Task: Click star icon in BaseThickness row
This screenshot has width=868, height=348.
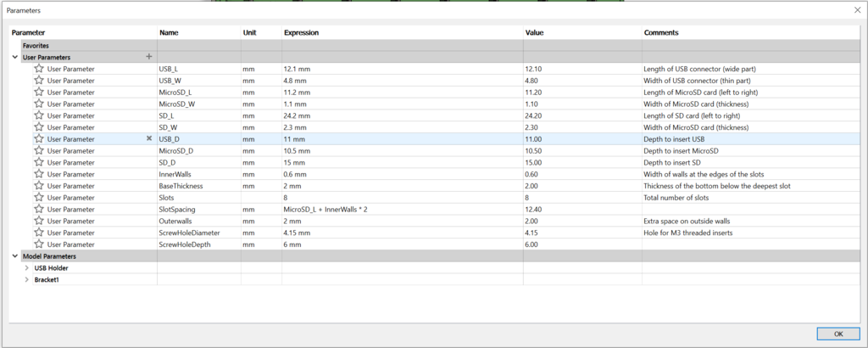Action: [x=39, y=186]
